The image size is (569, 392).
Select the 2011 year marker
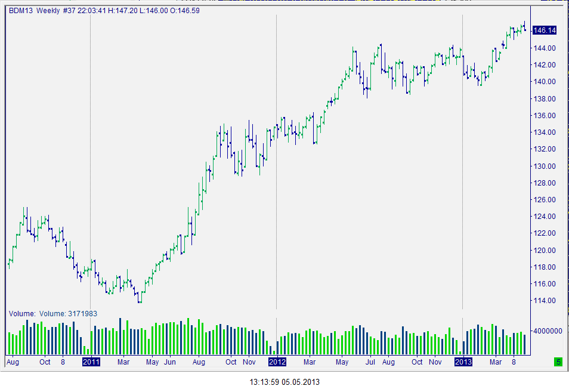coord(91,362)
